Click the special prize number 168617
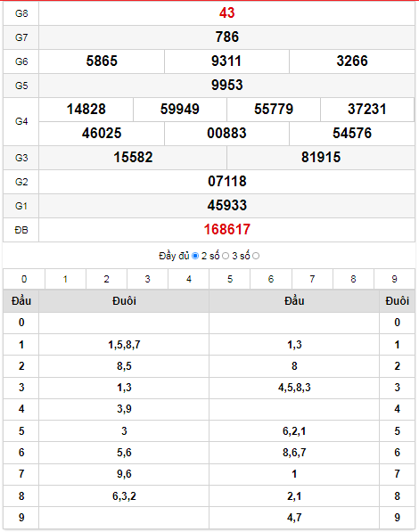This screenshot has height=532, width=419. click(226, 230)
